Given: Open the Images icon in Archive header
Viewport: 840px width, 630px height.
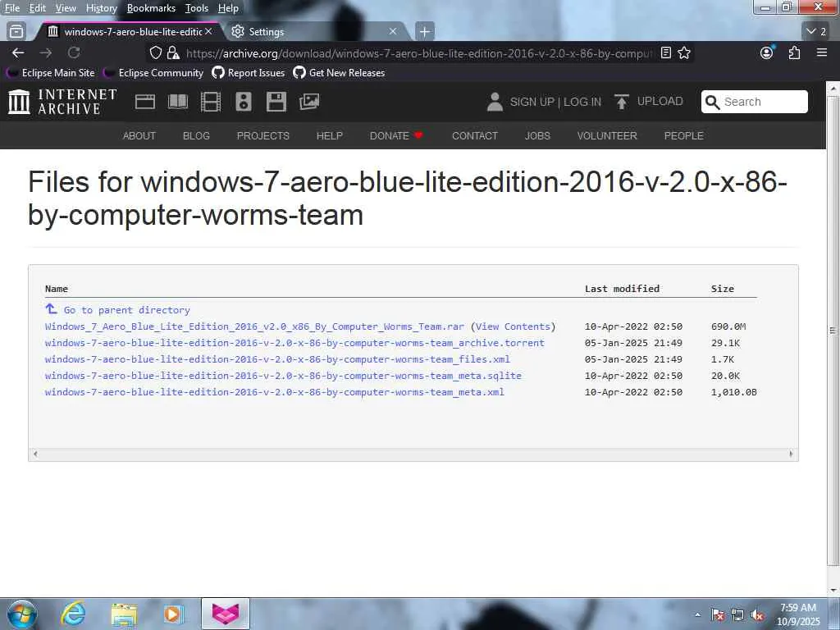Looking at the screenshot, I should click(309, 102).
